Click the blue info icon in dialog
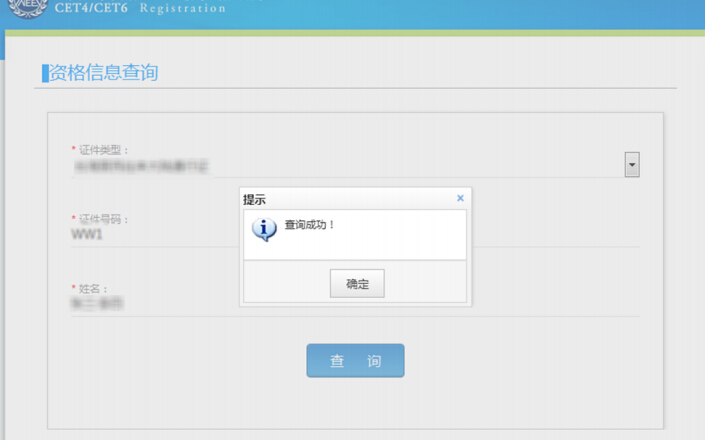Viewport: 705px width, 442px height. tap(264, 229)
